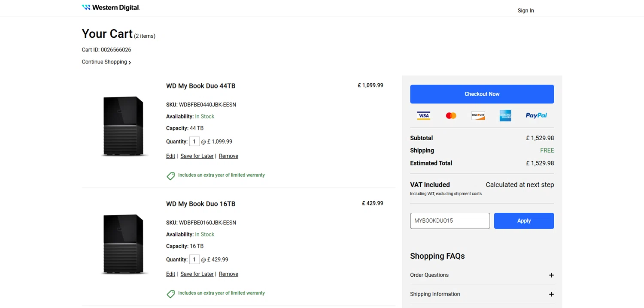Click the warranty tag icon under the 16TB item
Viewport: 644px width, 308px height.
[x=170, y=294]
